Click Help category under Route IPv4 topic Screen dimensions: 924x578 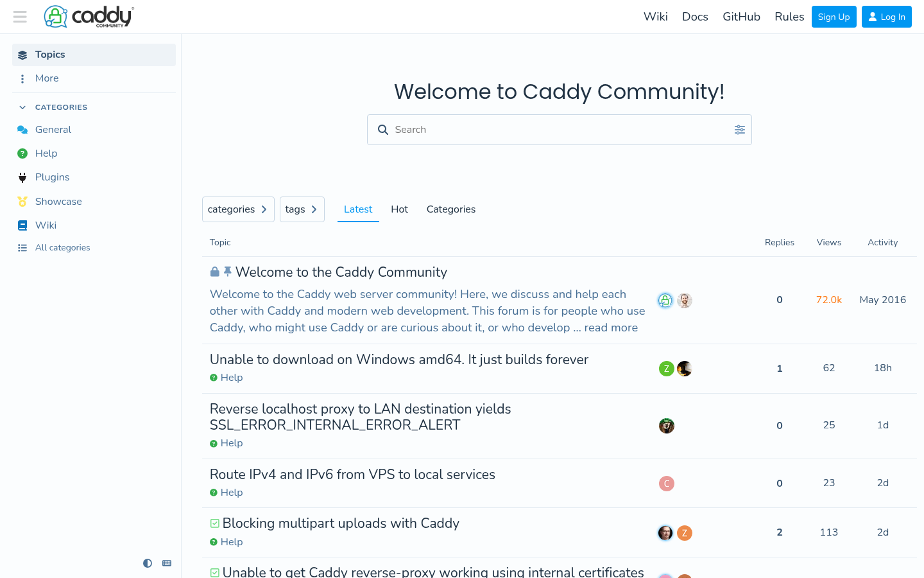click(227, 493)
